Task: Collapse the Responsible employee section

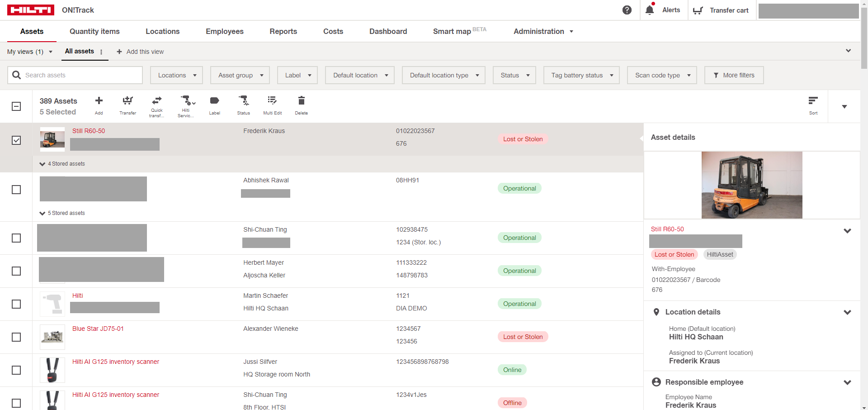Action: 848,382
